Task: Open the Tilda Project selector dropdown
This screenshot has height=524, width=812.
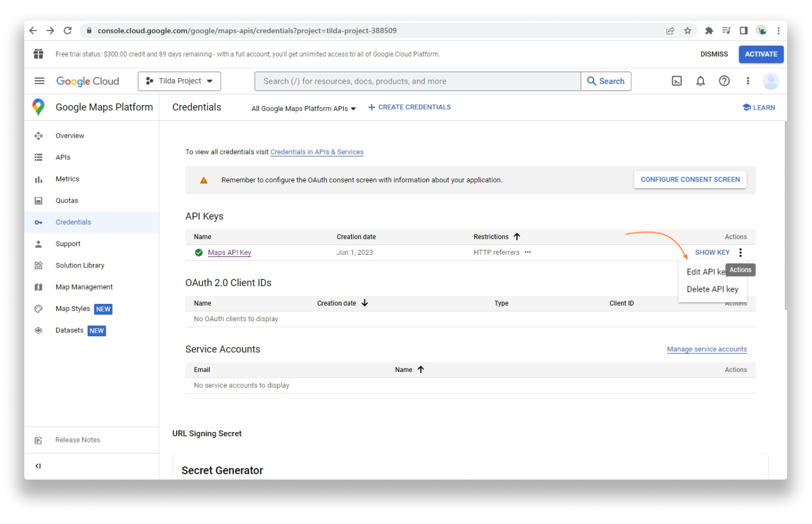Action: pyautogui.click(x=179, y=81)
